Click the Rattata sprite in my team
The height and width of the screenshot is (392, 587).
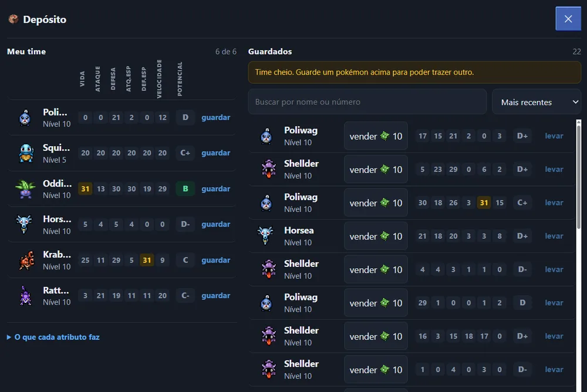25,295
